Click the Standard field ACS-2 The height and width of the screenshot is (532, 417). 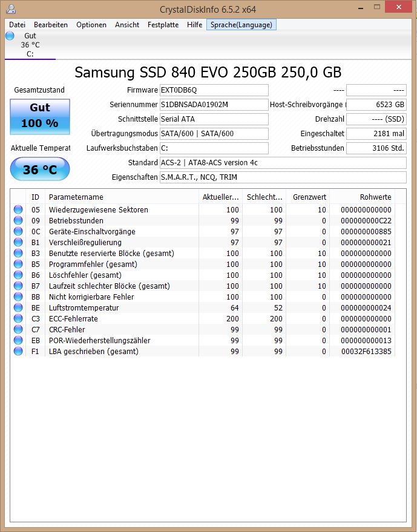point(283,163)
